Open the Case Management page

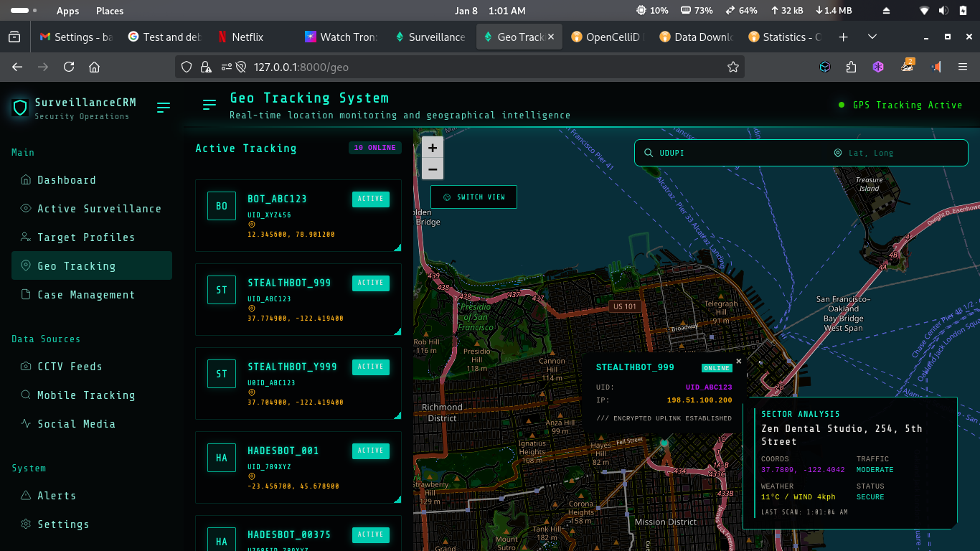point(85,295)
